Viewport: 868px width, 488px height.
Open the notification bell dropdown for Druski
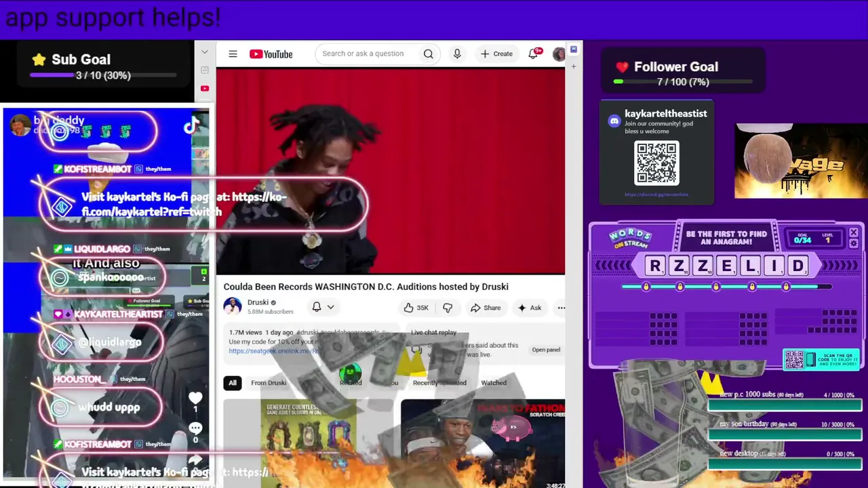coord(323,307)
